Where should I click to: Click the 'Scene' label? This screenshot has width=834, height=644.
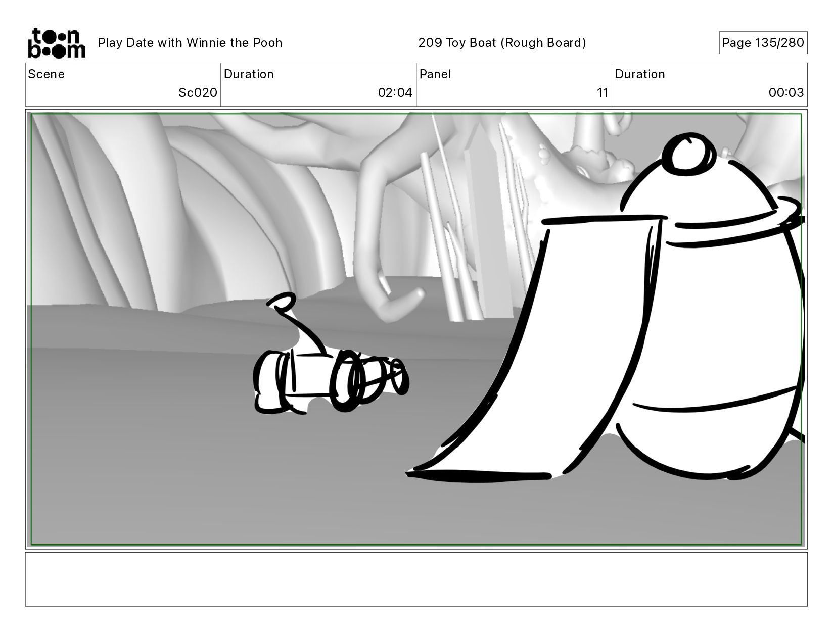pyautogui.click(x=47, y=74)
